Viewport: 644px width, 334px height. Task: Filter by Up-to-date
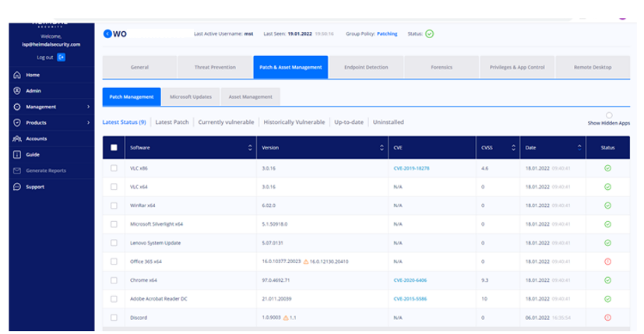click(x=349, y=122)
